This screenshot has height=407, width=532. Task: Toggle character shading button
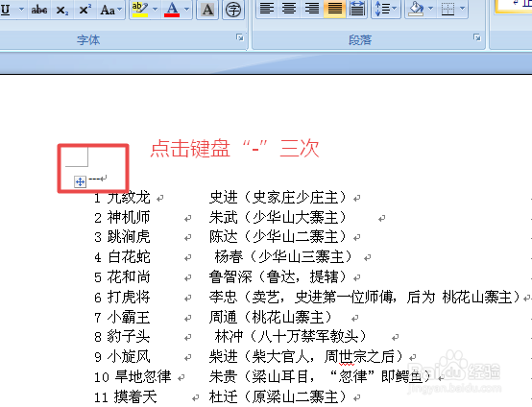click(207, 10)
